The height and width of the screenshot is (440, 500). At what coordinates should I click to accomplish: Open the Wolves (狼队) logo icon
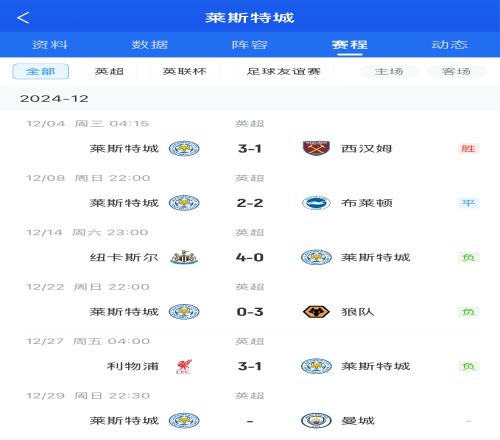click(316, 312)
